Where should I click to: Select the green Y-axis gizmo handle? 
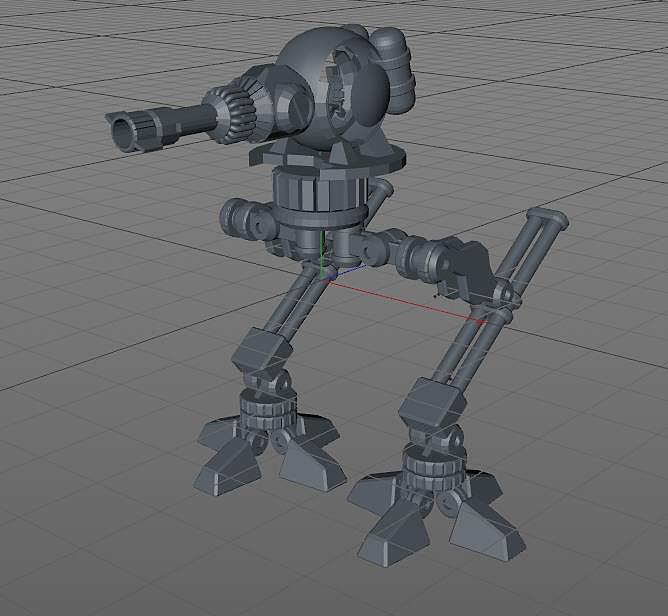coord(320,255)
